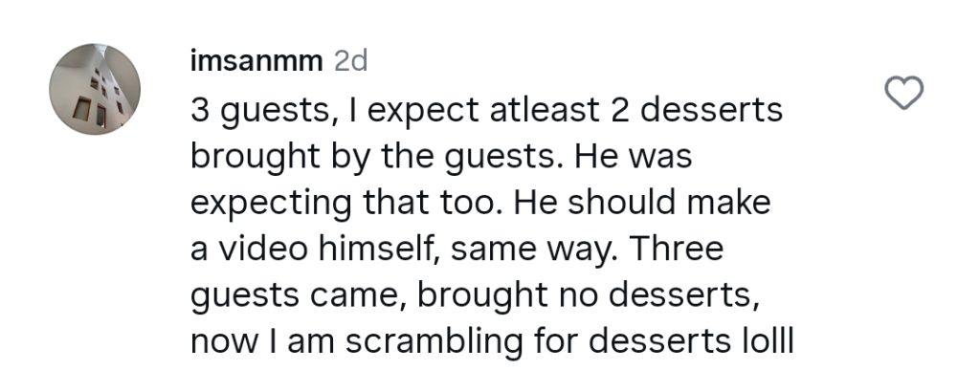Click the line 'brought by the guests. He was'
The image size is (980, 370).
441,157
